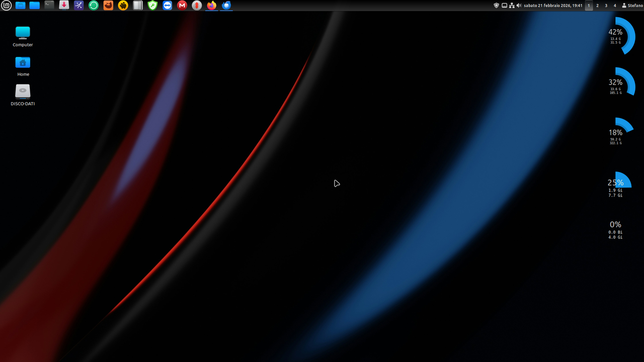Click the shield tray icon
Viewport: 644px width, 362px height.
[497, 6]
